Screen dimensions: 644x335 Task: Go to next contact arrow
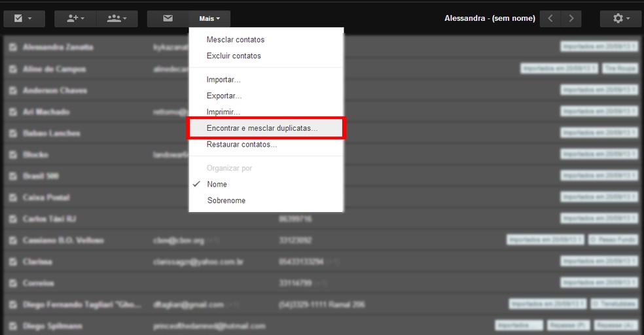click(x=571, y=18)
